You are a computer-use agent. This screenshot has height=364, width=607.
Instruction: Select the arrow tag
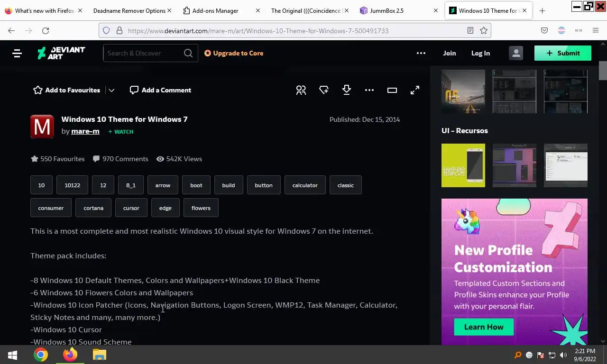click(x=163, y=185)
